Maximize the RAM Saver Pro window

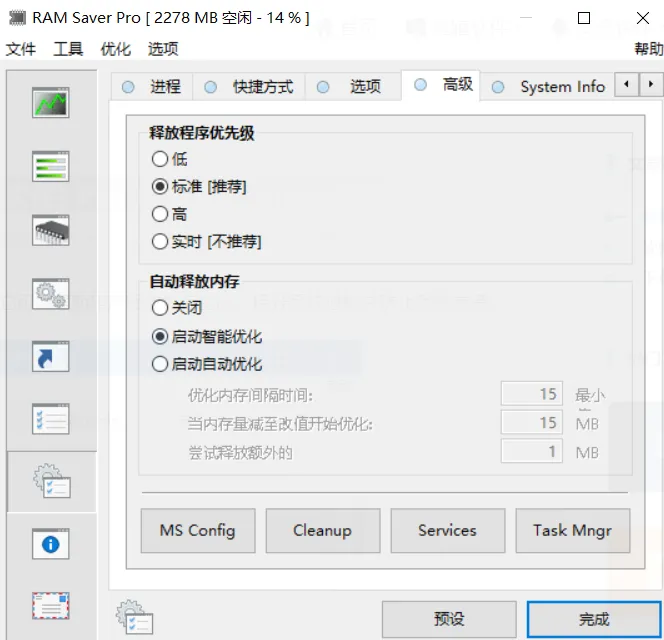[584, 18]
